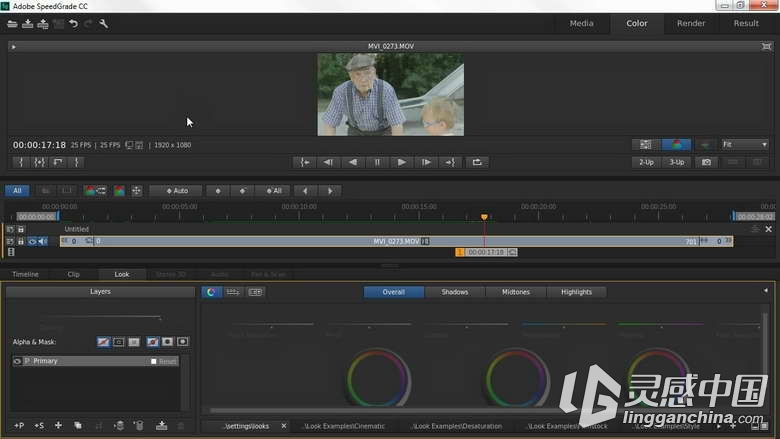This screenshot has height=439, width=780.
Task: Select MVI_0273.MOV clip on timeline
Action: tap(396, 241)
